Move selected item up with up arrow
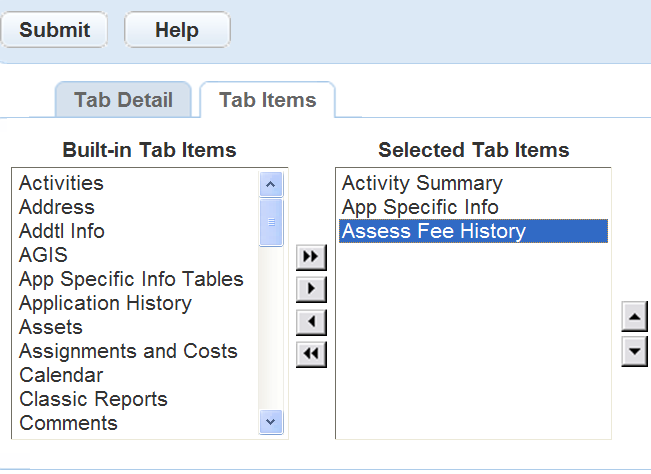The image size is (651, 474). pos(634,319)
